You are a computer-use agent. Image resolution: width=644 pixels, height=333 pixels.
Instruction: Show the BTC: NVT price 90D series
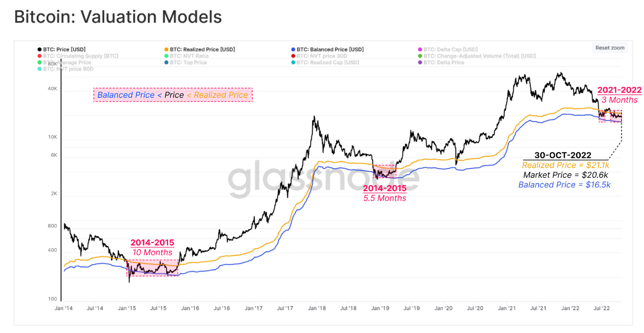click(x=65, y=69)
